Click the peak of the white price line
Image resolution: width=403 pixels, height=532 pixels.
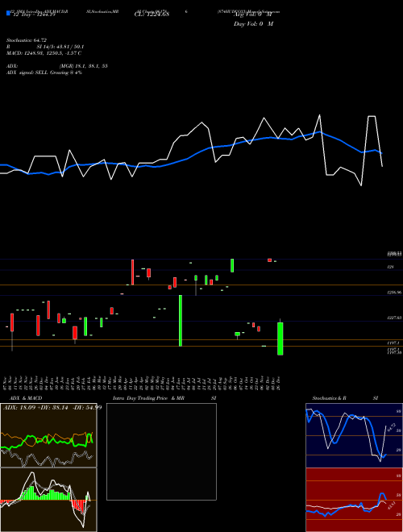pyautogui.click(x=319, y=115)
